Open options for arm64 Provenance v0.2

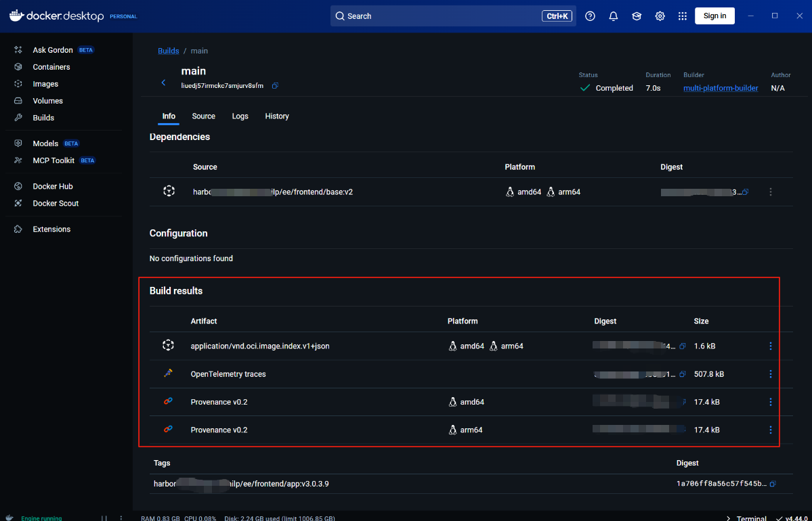[771, 430]
